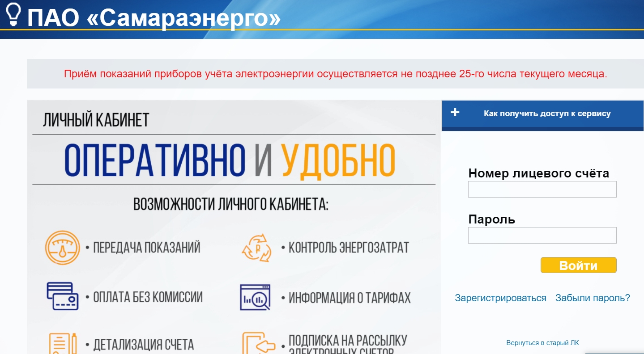Click the document icon for Детализация счета
Screen dimensions: 644x354
point(62,343)
